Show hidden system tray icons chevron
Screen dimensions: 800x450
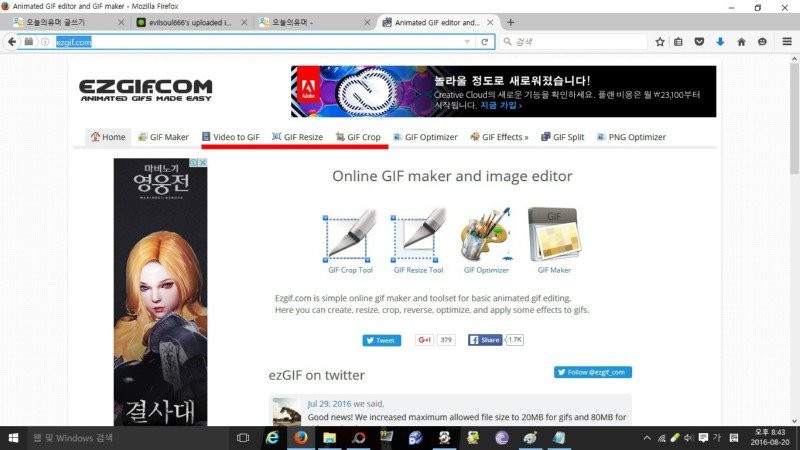[647, 438]
